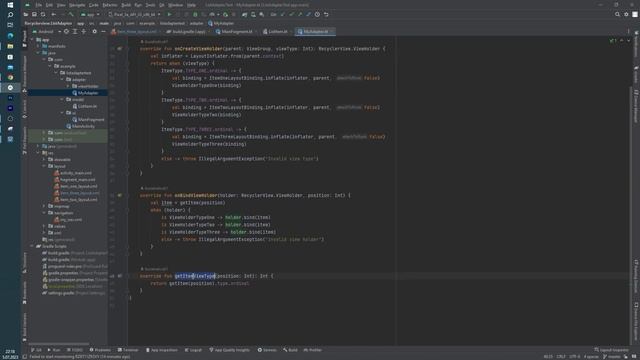The image size is (640, 360).
Task: Switch to the MainFragment.kt tab
Action: (x=236, y=31)
